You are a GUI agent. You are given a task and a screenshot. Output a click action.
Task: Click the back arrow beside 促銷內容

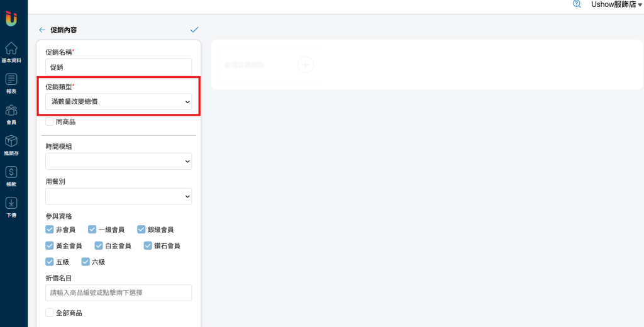(42, 30)
